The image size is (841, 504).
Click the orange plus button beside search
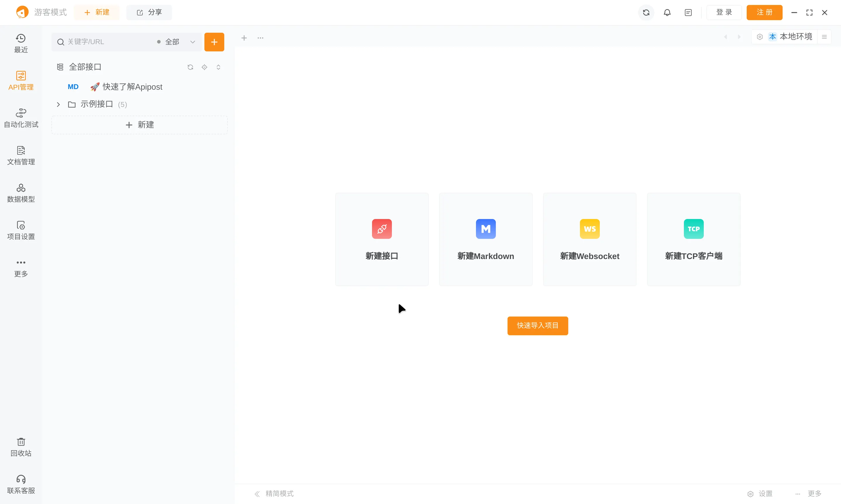pos(214,42)
